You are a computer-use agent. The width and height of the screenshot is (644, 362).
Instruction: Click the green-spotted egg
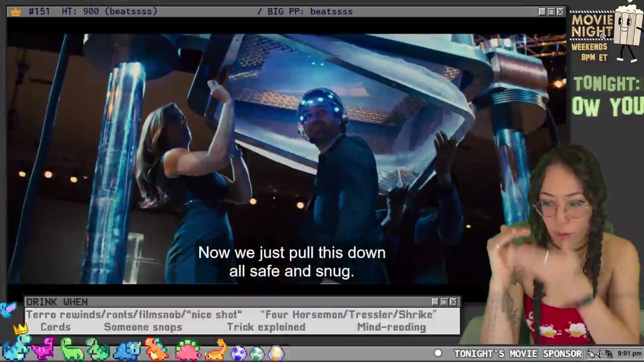click(x=257, y=353)
